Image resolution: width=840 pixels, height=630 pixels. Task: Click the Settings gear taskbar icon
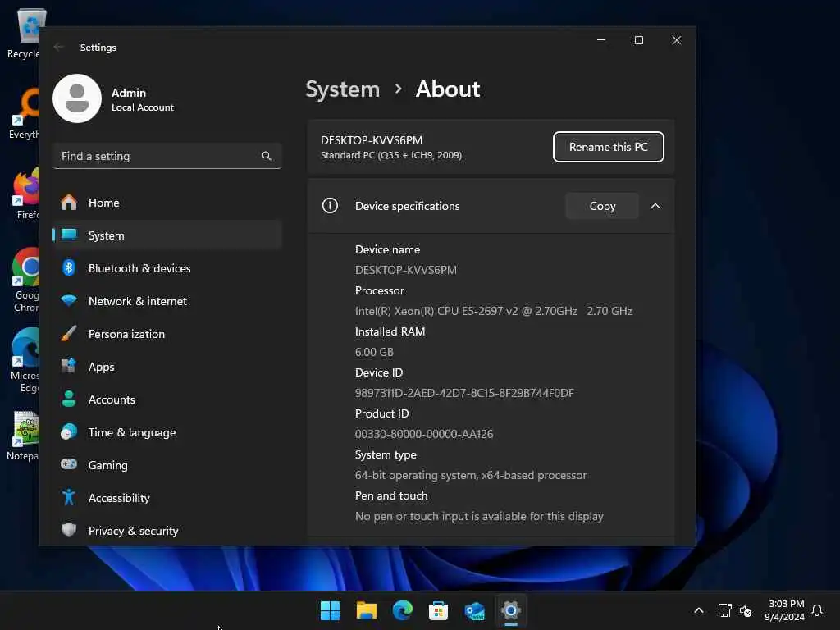[x=510, y=610]
